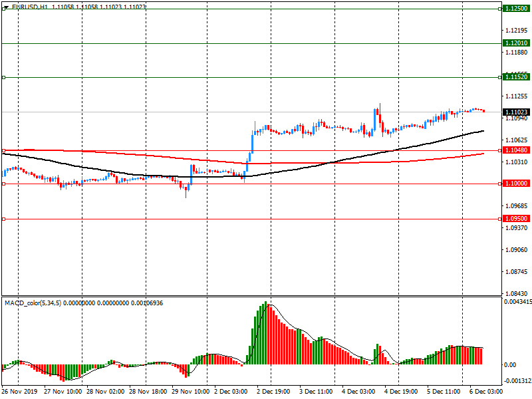Click right handle of the 1.10000 line
Screen dimensions: 532x399
pos(500,184)
